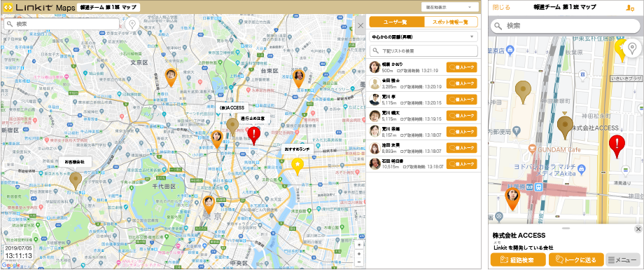This screenshot has height=270, width=644.
Task: Open 個人トーク for the 10,515m user
Action: pos(461,164)
